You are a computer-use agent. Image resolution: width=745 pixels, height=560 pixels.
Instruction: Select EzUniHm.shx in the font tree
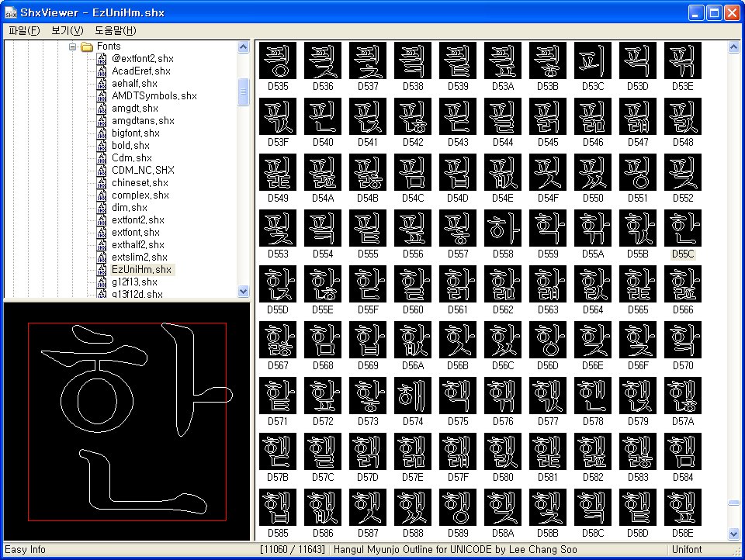pos(141,270)
